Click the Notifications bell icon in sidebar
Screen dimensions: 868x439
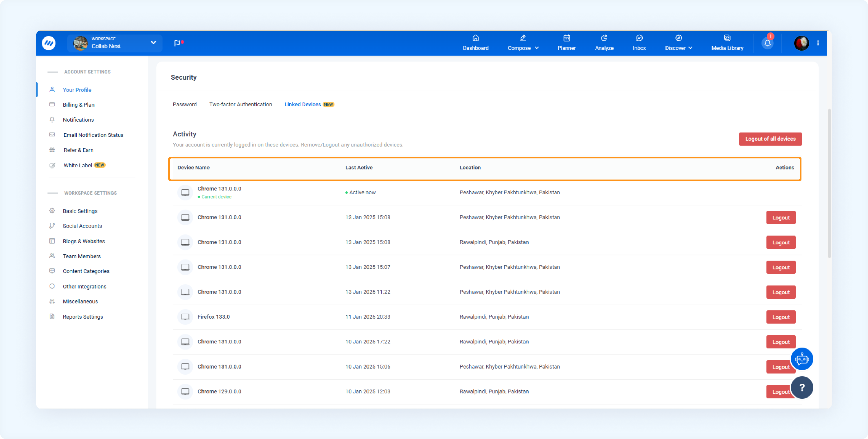(52, 120)
